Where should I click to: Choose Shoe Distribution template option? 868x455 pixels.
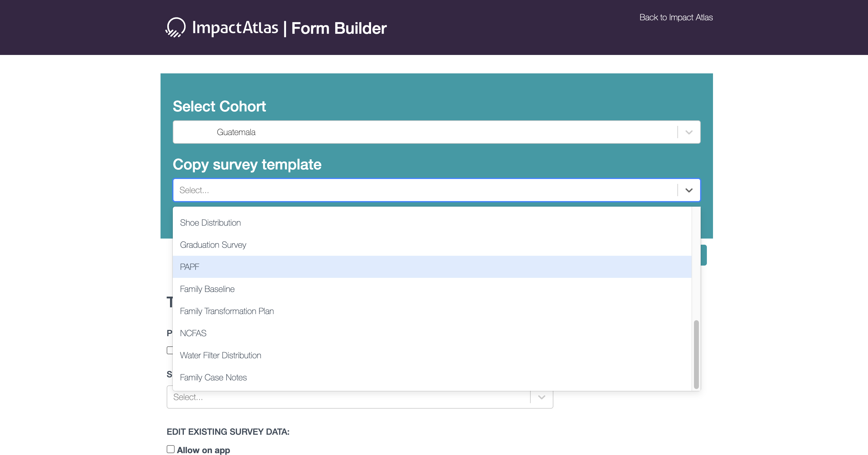point(210,223)
